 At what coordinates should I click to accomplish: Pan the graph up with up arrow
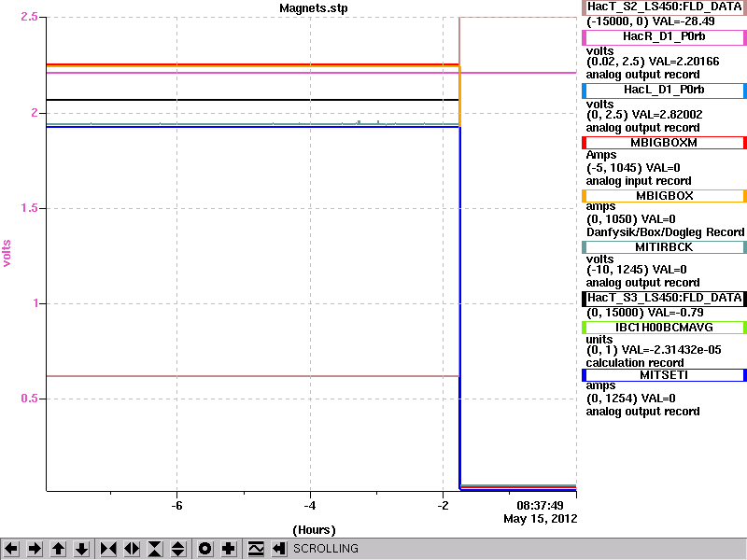[x=58, y=549]
